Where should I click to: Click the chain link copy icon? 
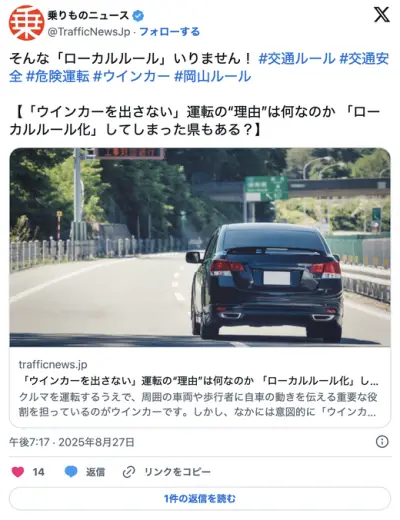click(129, 472)
